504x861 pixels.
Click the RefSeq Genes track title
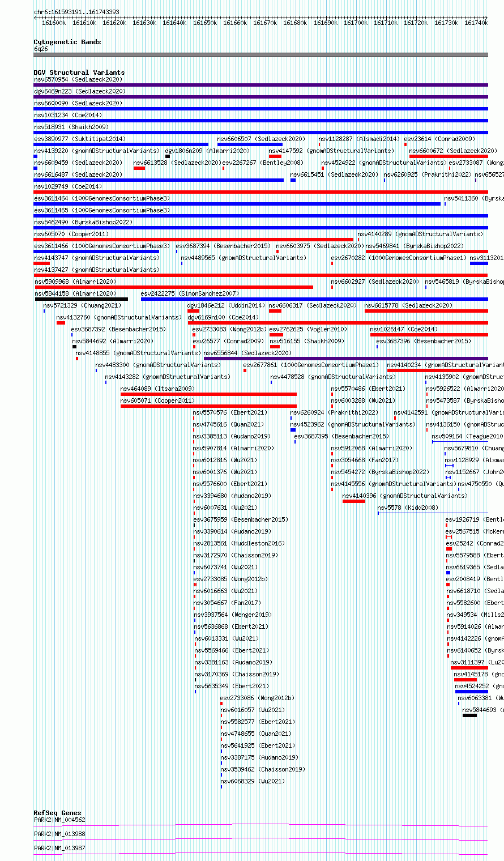(x=57, y=813)
